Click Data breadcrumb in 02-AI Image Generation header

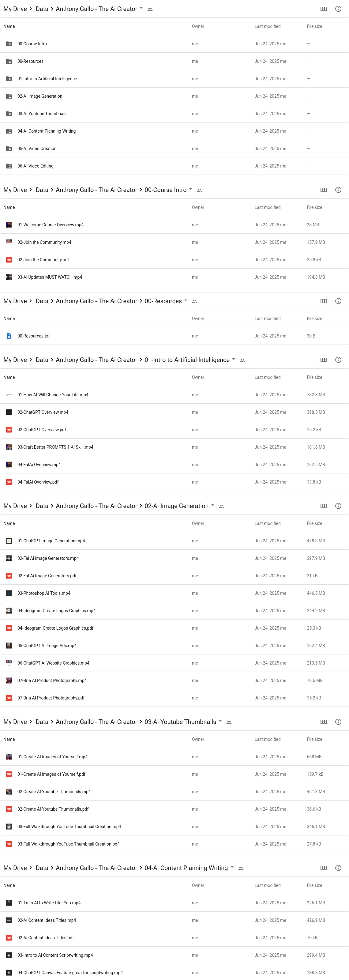[42, 506]
